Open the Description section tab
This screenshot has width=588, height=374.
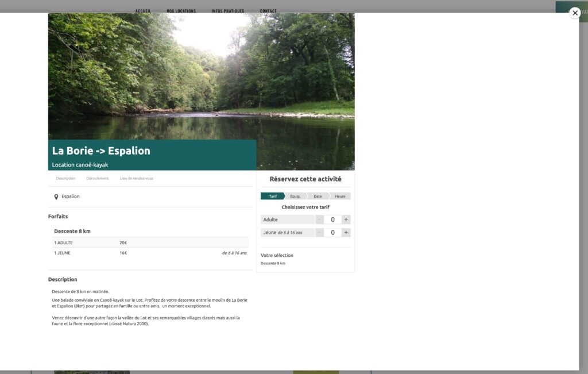65,179
